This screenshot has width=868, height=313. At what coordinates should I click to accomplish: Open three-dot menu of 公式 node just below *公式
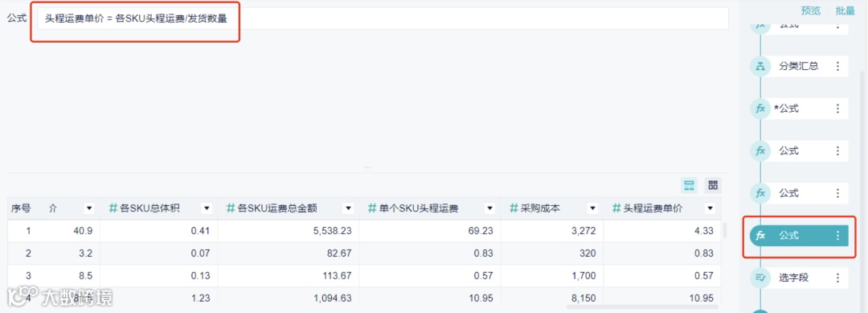coord(837,150)
